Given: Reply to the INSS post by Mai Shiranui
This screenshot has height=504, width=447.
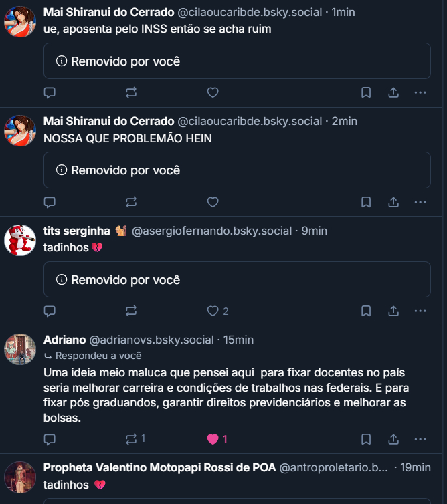Looking at the screenshot, I should point(50,93).
